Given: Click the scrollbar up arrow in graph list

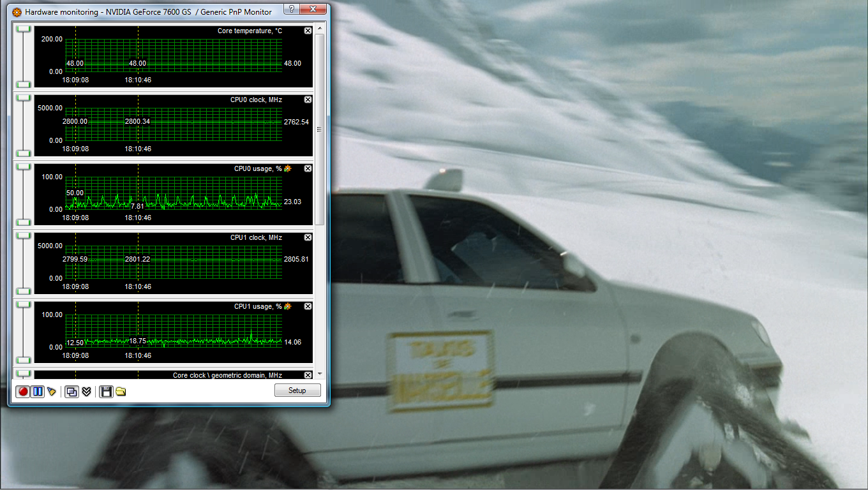Looking at the screenshot, I should pyautogui.click(x=320, y=28).
